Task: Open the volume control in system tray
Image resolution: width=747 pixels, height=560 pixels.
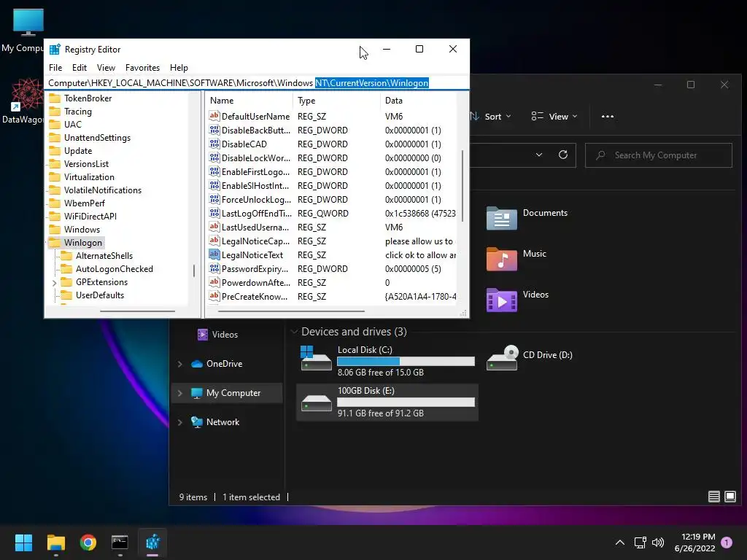Action: pos(658,542)
